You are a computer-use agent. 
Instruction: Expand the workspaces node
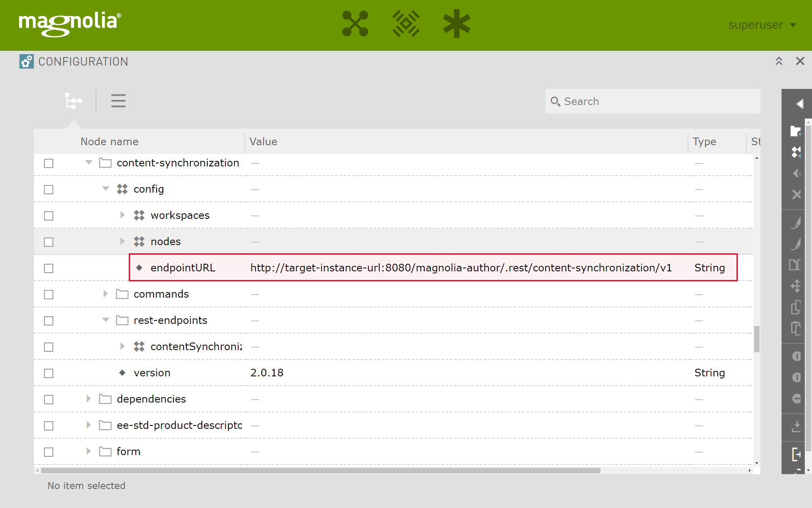tap(123, 215)
